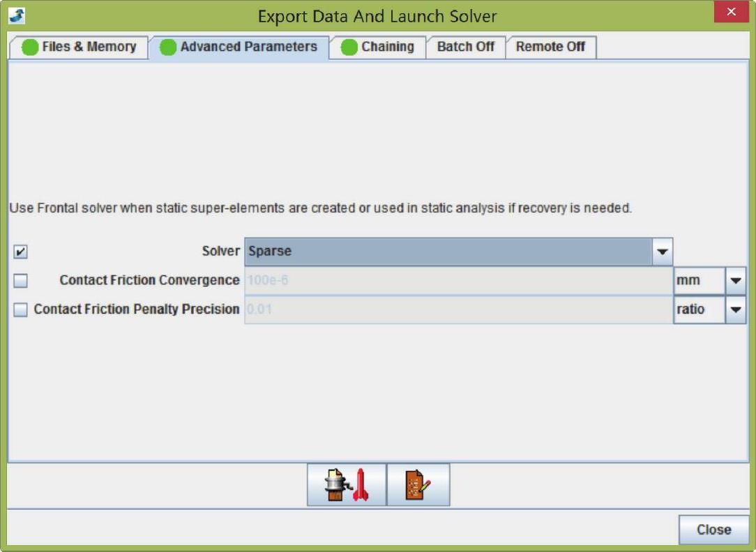This screenshot has height=552, width=756.
Task: Click the application icon in title bar
Action: (17, 15)
